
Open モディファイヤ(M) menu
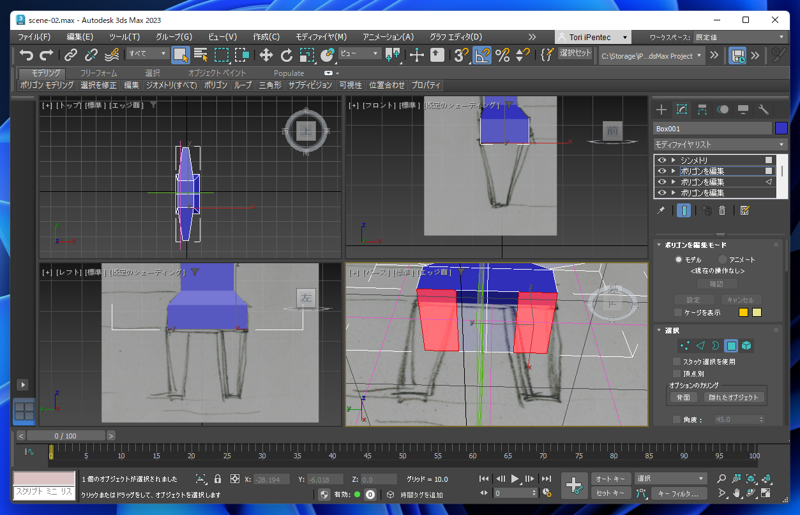point(321,37)
